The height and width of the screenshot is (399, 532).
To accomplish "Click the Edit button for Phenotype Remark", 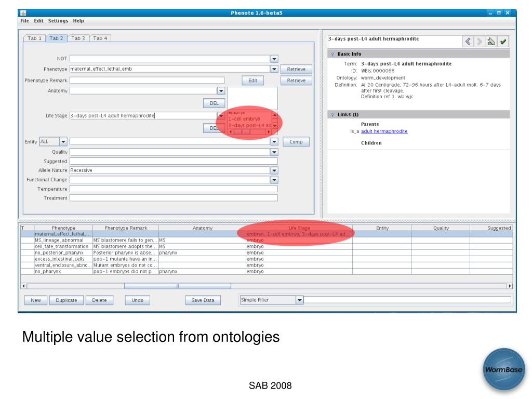I will click(x=252, y=81).
